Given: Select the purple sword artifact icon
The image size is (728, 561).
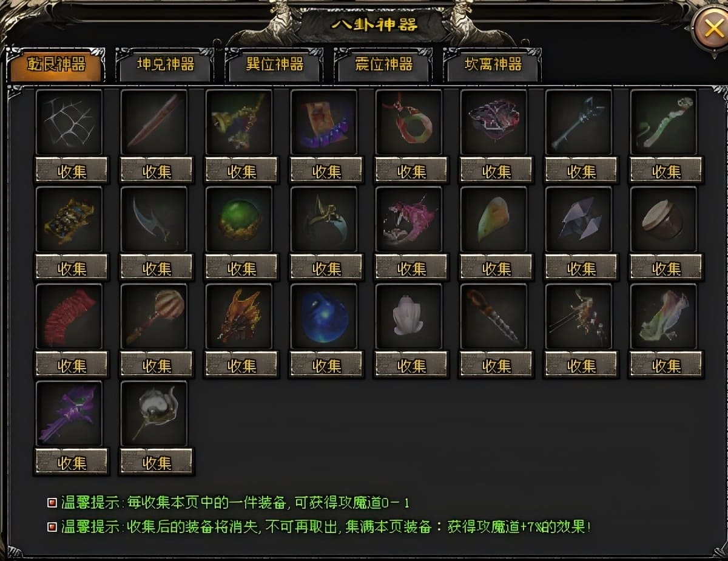Looking at the screenshot, I should coord(69,413).
